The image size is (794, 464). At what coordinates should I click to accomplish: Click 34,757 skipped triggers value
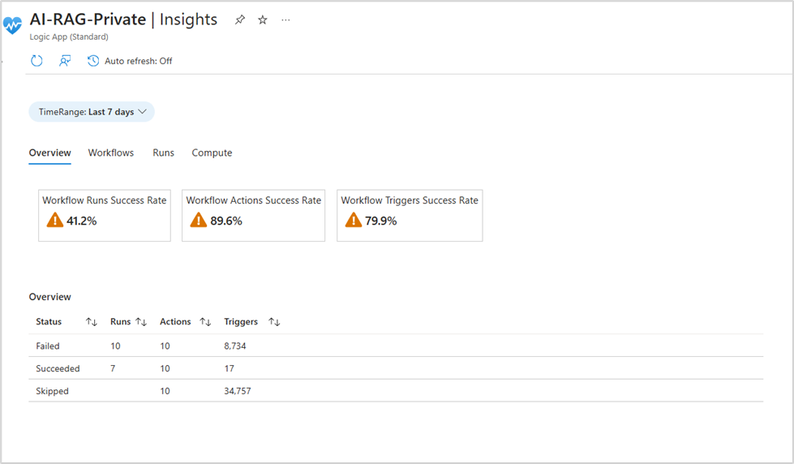tap(237, 391)
